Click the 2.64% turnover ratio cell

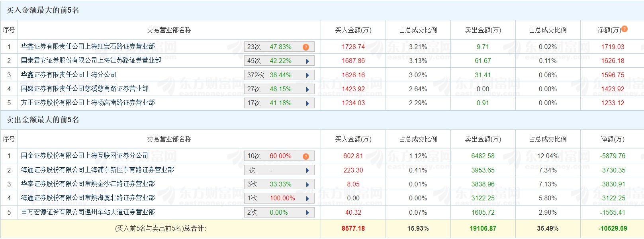point(418,89)
